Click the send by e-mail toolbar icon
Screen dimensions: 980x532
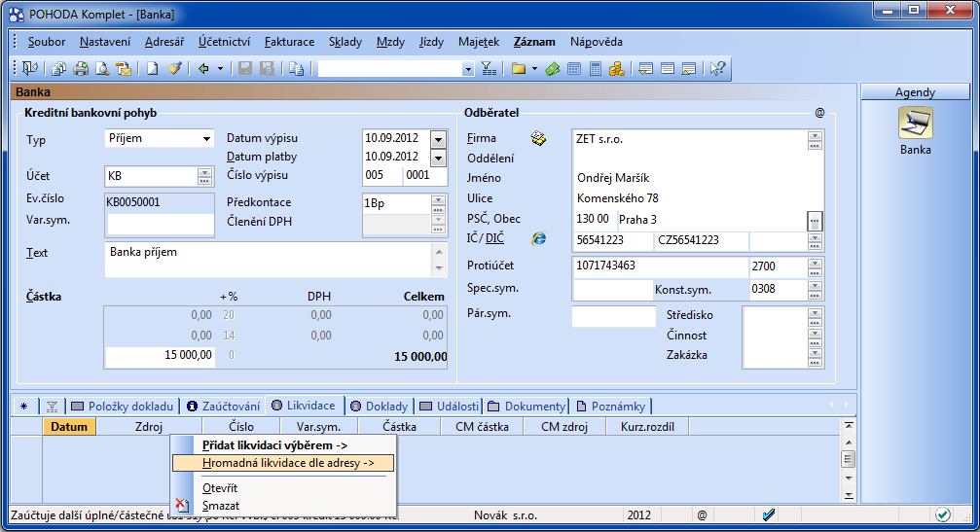tap(124, 69)
